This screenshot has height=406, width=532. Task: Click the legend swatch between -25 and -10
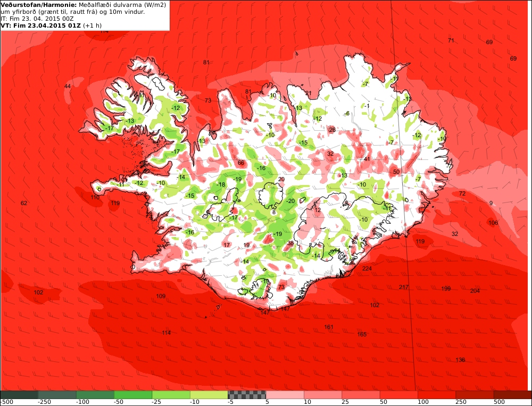pyautogui.click(x=171, y=394)
